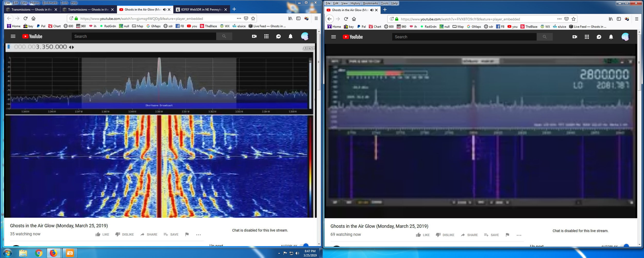Open notifications bell in the right YouTube header

611,37
